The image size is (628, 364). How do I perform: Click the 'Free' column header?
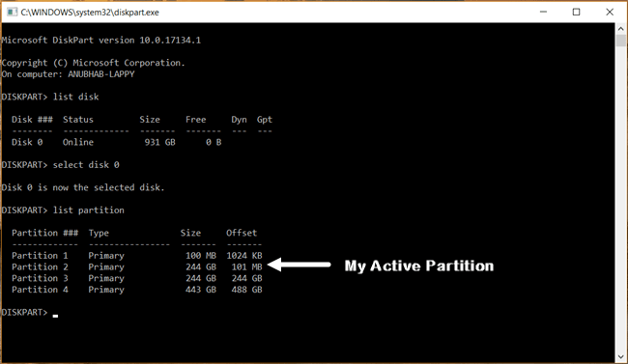point(196,120)
